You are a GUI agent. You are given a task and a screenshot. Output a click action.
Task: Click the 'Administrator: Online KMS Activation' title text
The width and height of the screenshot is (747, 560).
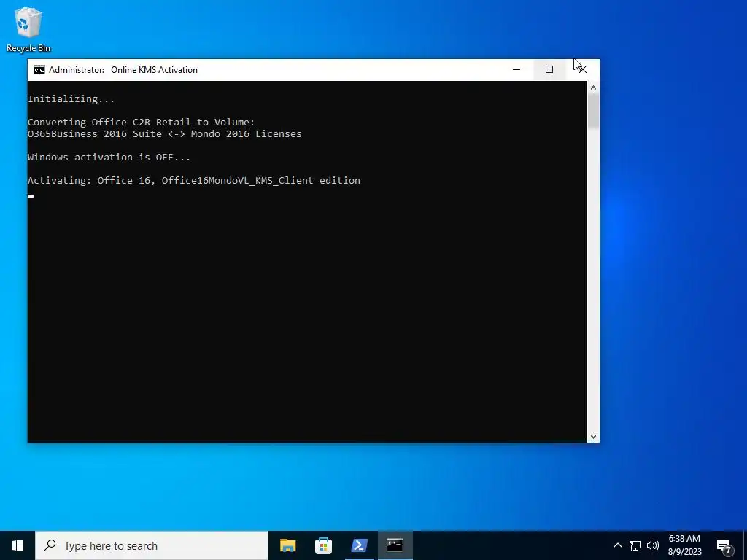pyautogui.click(x=123, y=70)
